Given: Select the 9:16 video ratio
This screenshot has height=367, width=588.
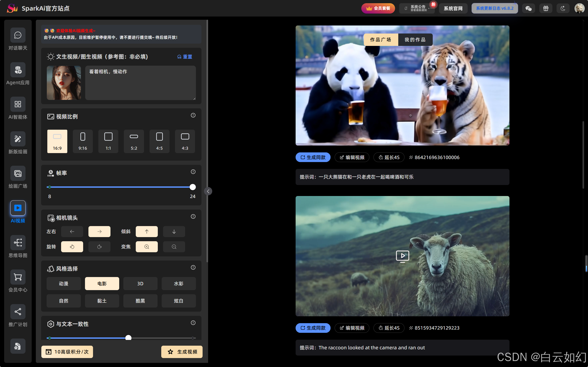Looking at the screenshot, I should 83,141.
